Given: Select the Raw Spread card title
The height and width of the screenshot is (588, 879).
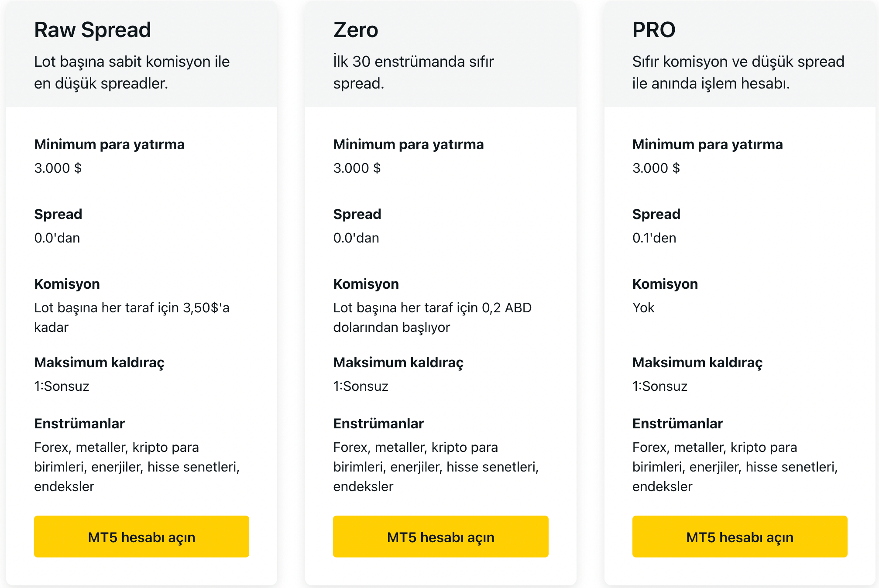Looking at the screenshot, I should (93, 30).
